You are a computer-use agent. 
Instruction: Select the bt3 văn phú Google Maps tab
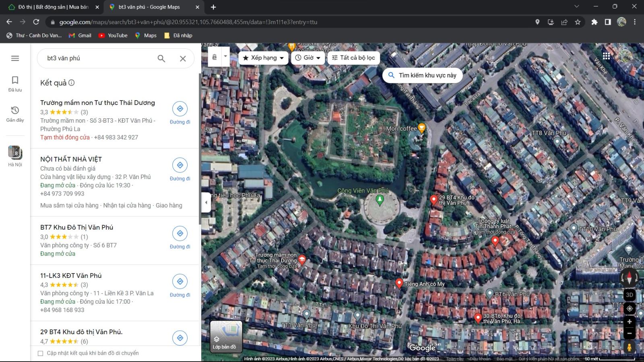click(x=154, y=7)
